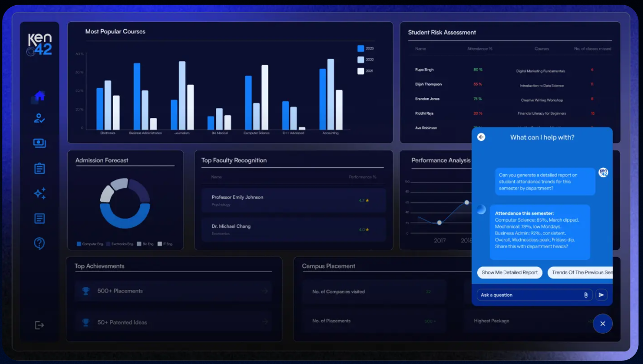
Task: Click the paperclip attach icon
Action: [x=586, y=295]
